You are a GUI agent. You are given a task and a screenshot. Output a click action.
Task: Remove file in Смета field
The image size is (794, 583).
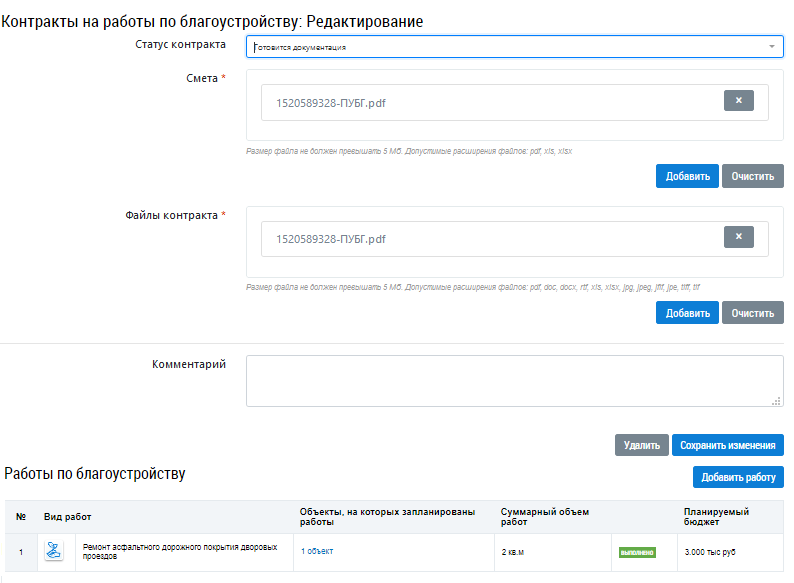738,100
